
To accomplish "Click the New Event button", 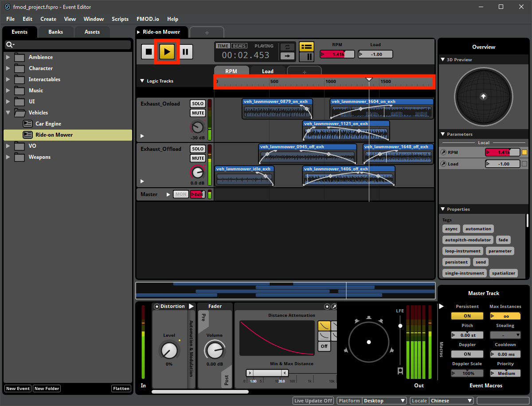I will pyautogui.click(x=18, y=389).
